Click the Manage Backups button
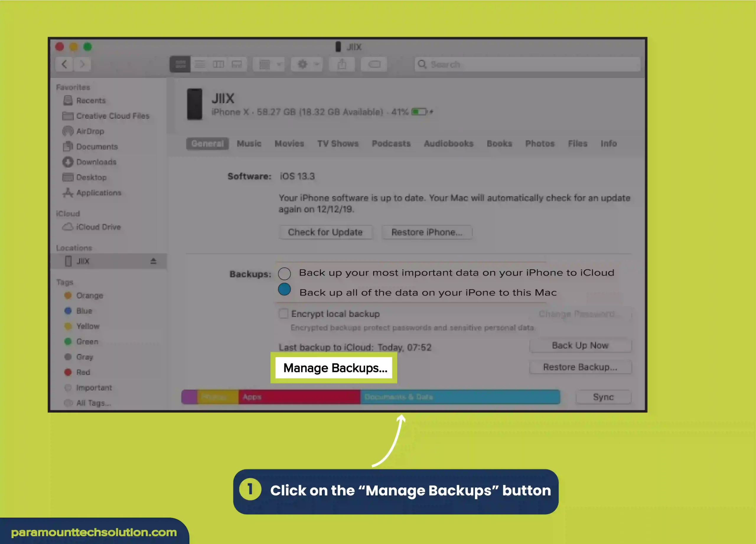 coord(333,368)
